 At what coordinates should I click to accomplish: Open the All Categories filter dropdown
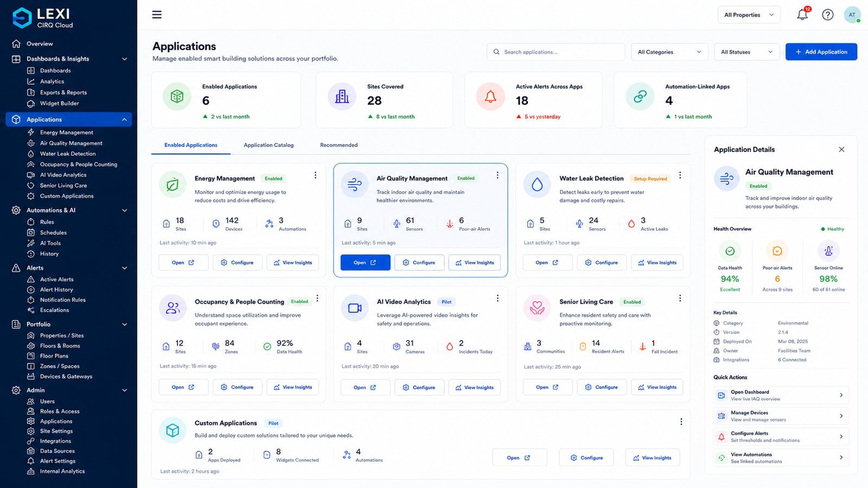[669, 52]
